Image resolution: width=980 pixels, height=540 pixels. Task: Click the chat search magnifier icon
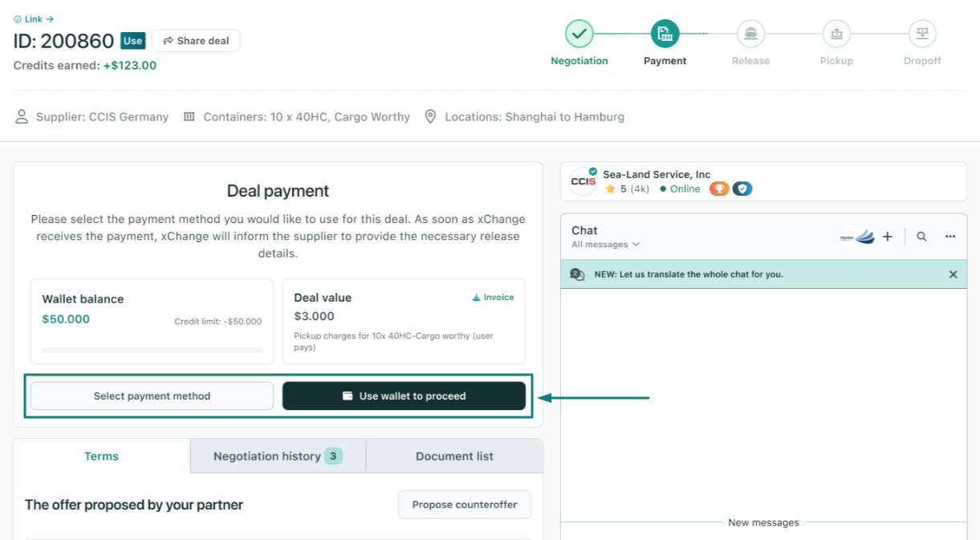pyautogui.click(x=921, y=237)
